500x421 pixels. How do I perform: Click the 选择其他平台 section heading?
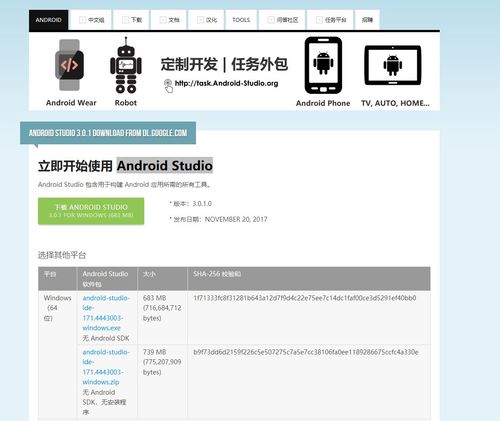coord(62,255)
